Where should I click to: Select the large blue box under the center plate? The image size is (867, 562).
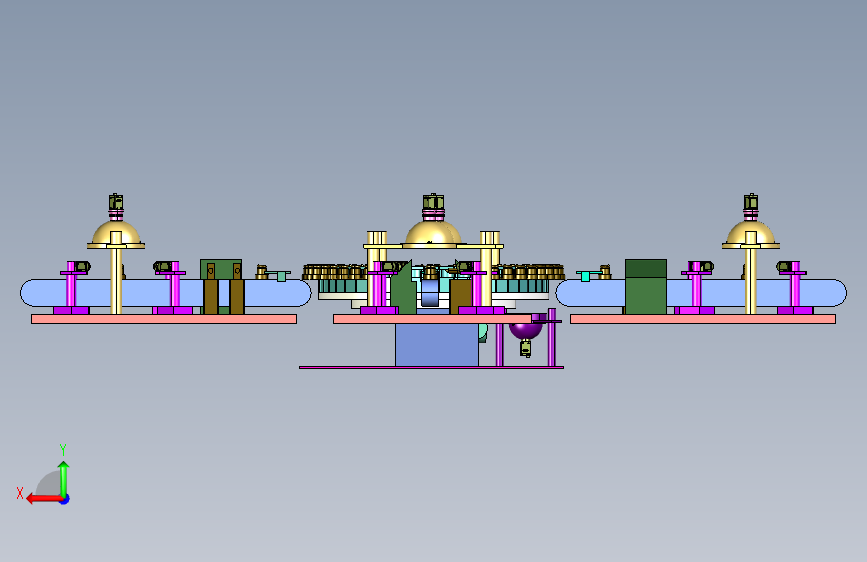pos(436,345)
